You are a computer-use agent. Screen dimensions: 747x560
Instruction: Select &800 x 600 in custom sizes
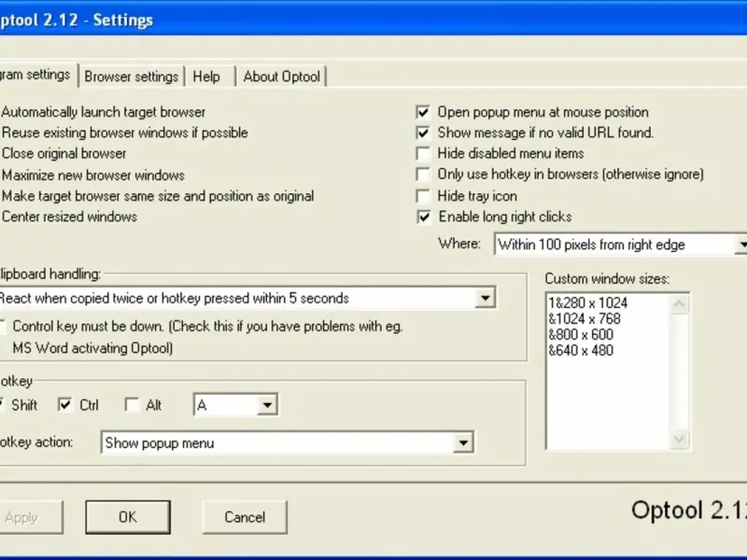click(x=581, y=334)
